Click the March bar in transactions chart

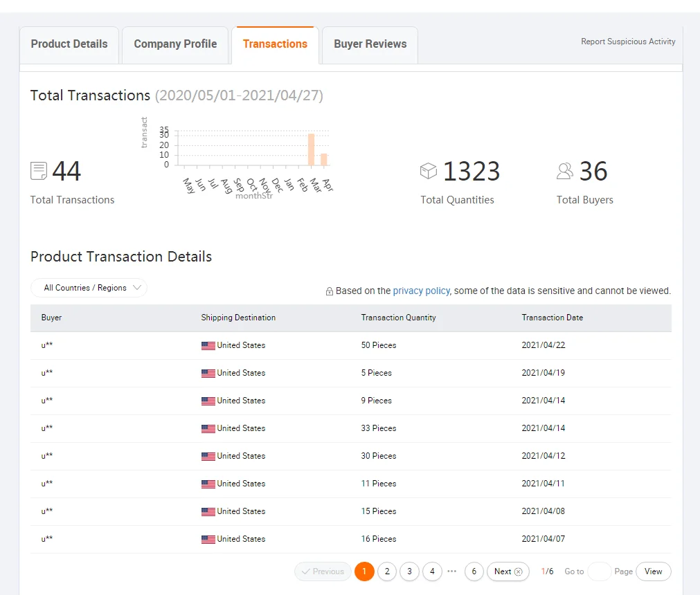pyautogui.click(x=311, y=149)
